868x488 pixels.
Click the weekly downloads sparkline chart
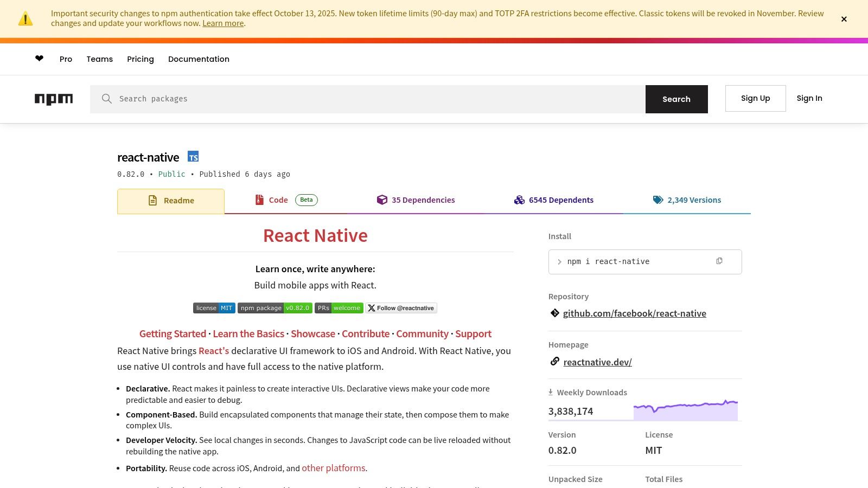[x=685, y=410]
